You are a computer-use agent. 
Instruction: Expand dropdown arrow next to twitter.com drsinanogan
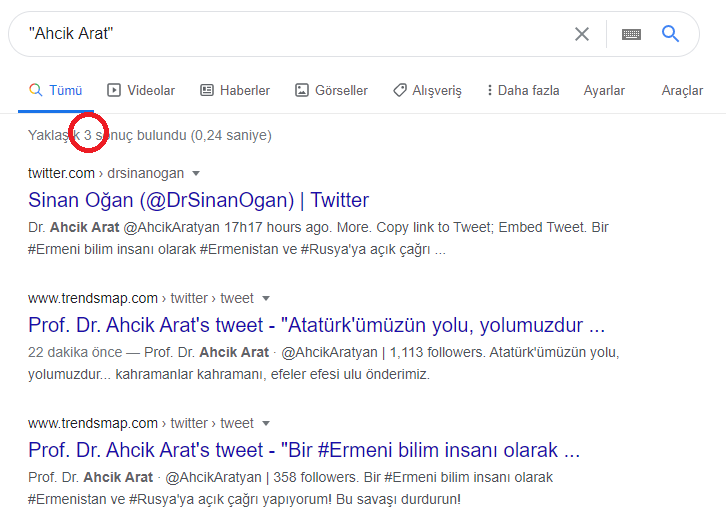[196, 173]
